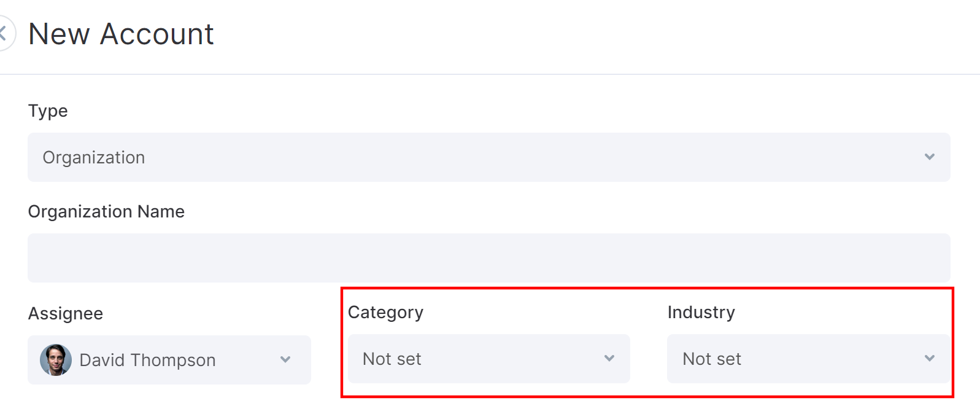The height and width of the screenshot is (406, 980).
Task: Open the Type dropdown showing Organization
Action: 489,157
